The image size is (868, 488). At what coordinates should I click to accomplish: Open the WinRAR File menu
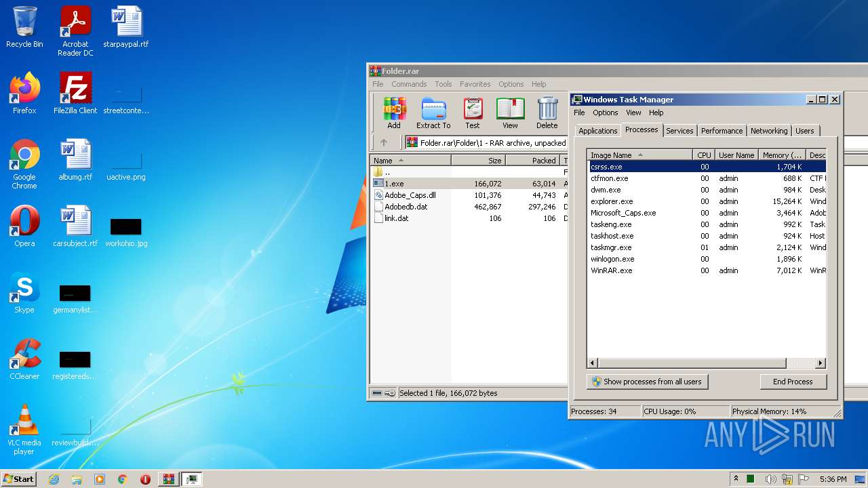(378, 84)
